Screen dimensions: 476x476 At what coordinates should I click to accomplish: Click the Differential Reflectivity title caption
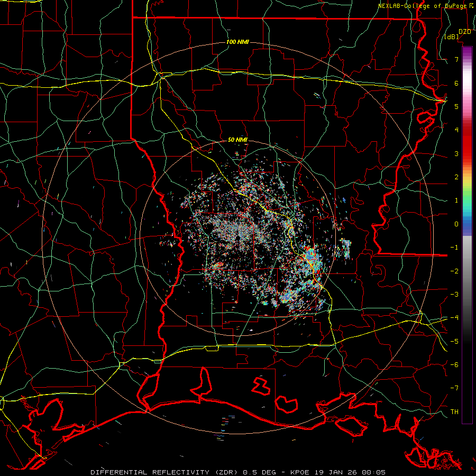point(238,472)
